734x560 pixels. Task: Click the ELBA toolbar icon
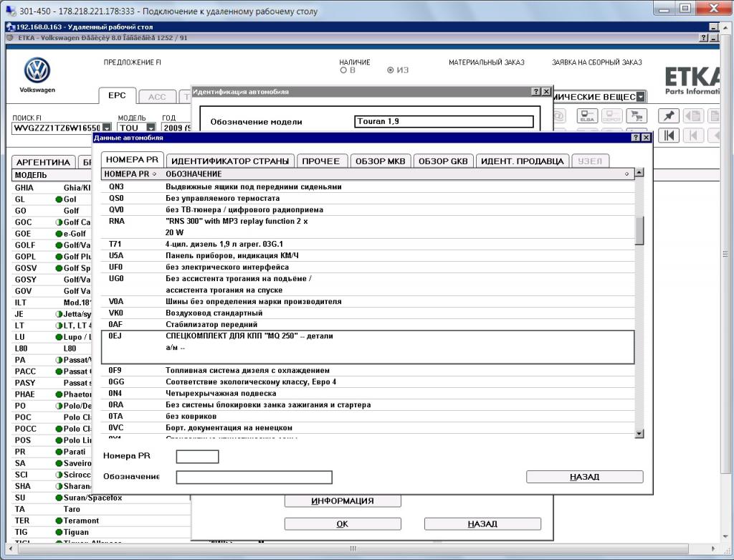pos(587,115)
